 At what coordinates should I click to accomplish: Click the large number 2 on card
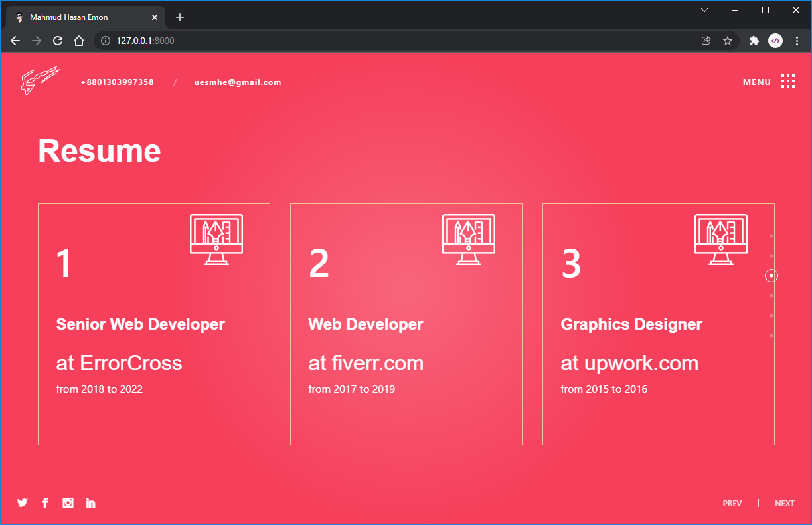[x=319, y=263]
